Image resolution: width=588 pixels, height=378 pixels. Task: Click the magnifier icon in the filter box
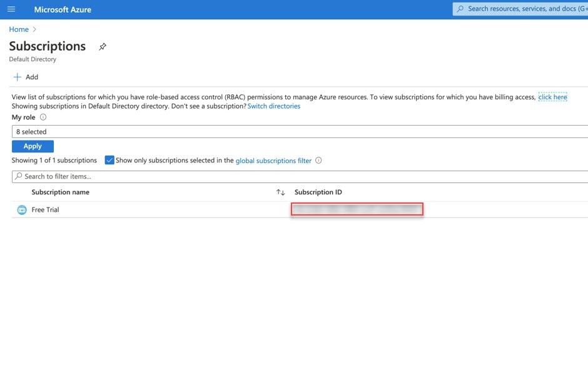coord(18,176)
